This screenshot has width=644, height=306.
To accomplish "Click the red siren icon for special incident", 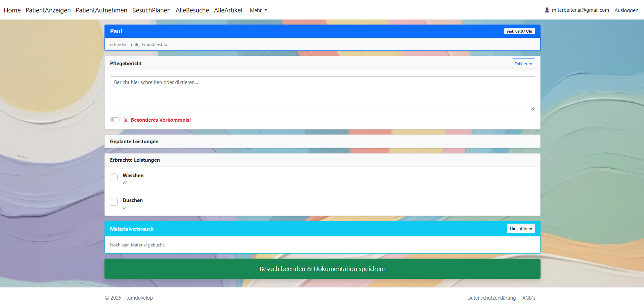I will tap(126, 120).
